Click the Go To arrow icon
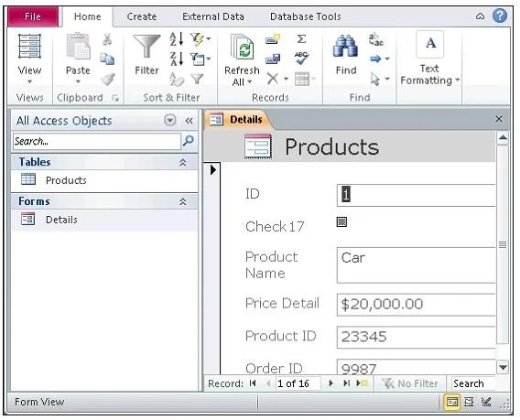The image size is (520, 420). pos(375,59)
